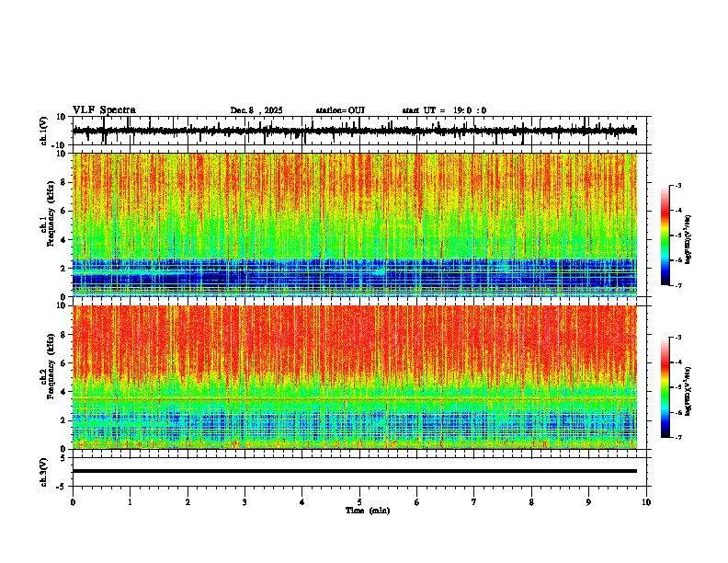Screen dimensions: 728x563
Task: Click the ch.2 color scale bar
Action: (x=665, y=387)
